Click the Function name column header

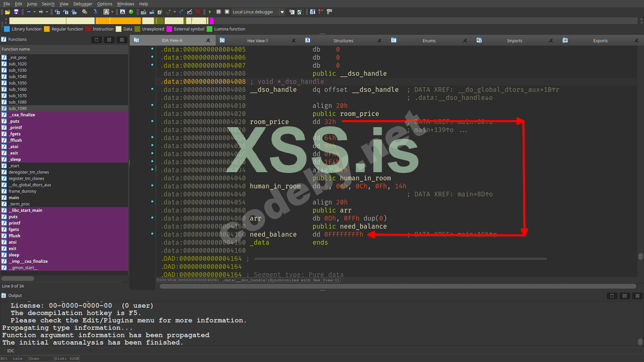click(64, 49)
